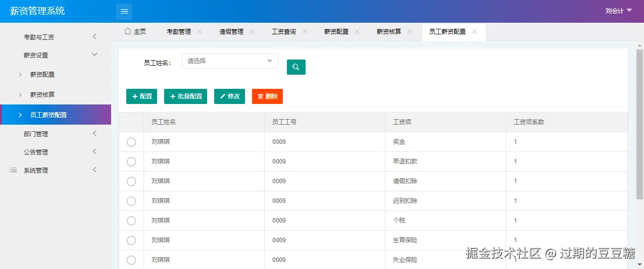Open 薪资核算 in the sidebar
Viewport: 644px width, 269px height.
(x=56, y=94)
